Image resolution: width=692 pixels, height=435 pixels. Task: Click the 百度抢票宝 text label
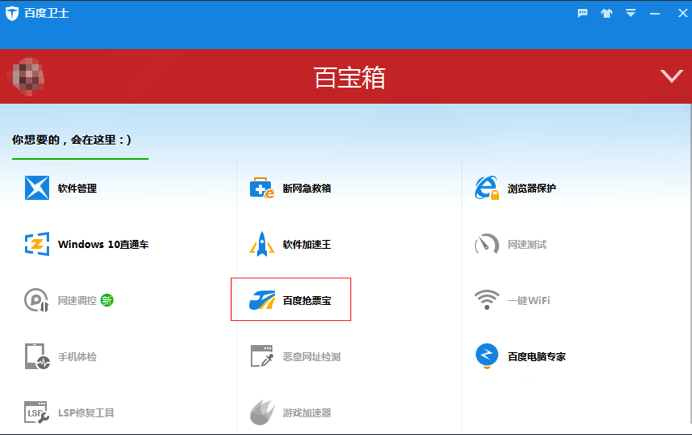307,300
